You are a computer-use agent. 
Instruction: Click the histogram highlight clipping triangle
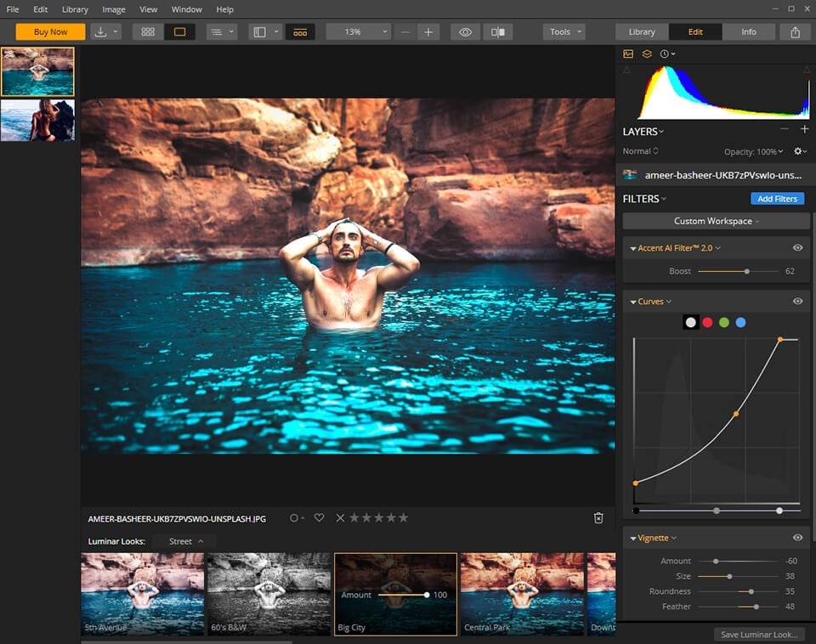coord(807,70)
